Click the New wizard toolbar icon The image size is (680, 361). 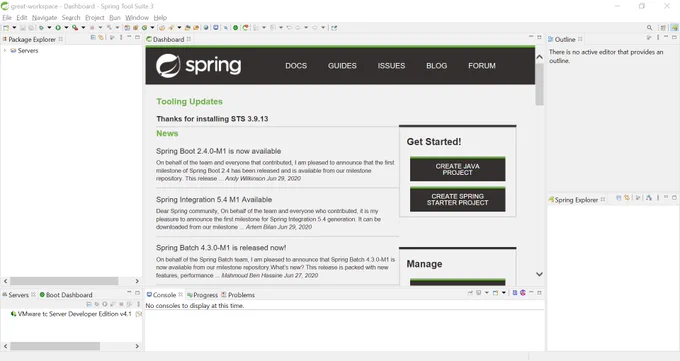click(6, 28)
